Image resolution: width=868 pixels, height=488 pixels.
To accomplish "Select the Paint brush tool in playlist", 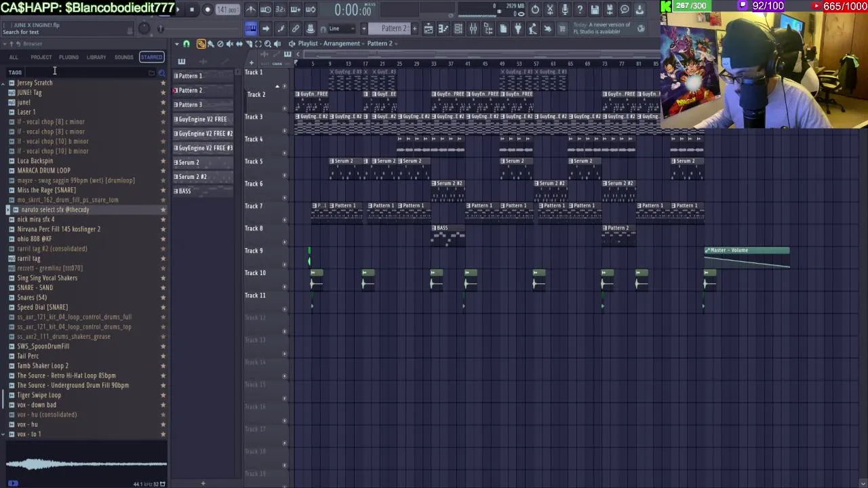I will pos(211,44).
